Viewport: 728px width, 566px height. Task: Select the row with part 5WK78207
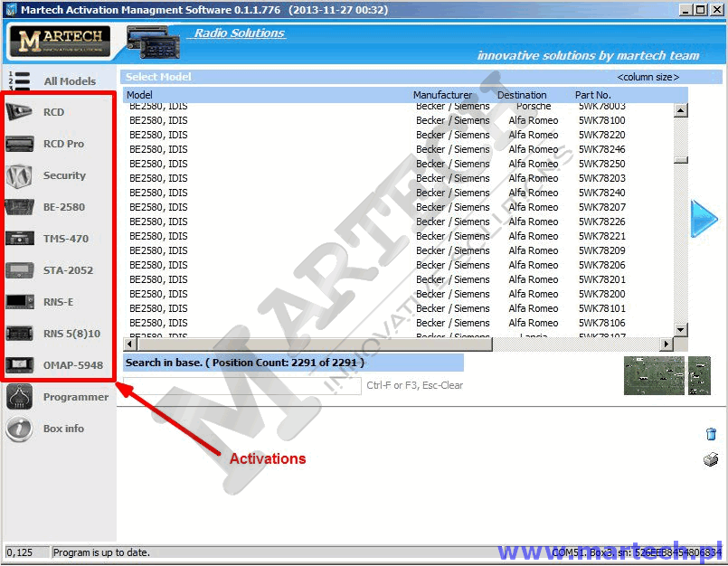(398, 207)
